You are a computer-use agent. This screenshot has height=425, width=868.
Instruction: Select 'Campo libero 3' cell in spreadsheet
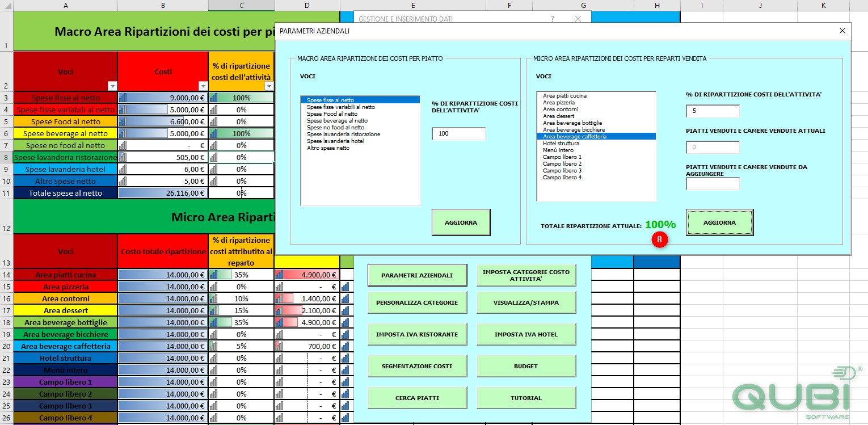66,406
